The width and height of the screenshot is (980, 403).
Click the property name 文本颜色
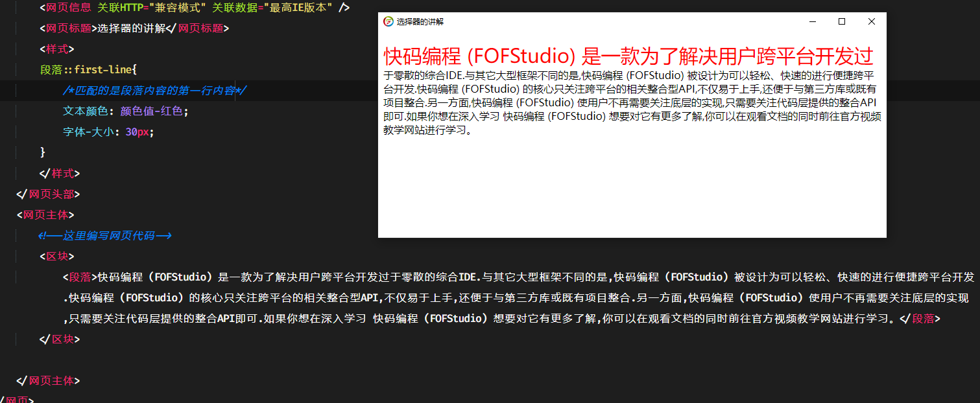(86, 111)
